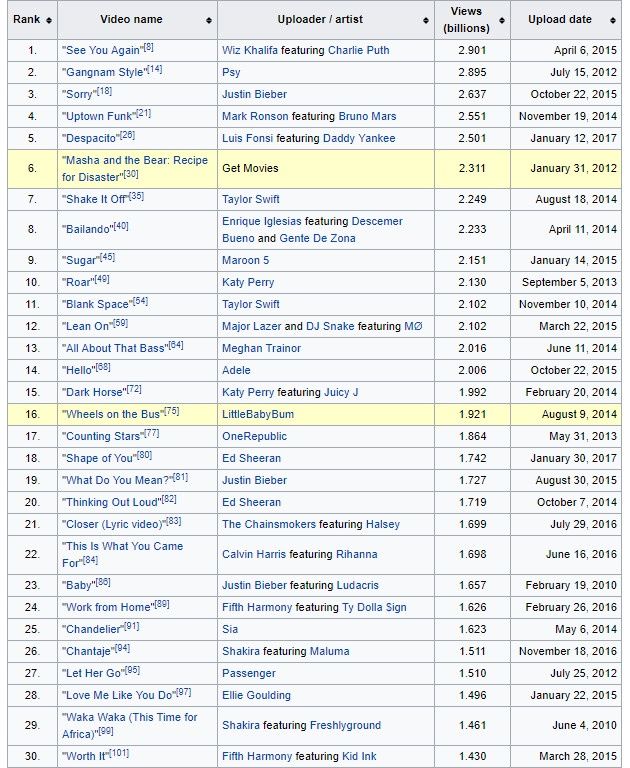Screen dimensions: 630x768
Task: Click the LittleBabyBum uploader link
Action: click(x=258, y=415)
